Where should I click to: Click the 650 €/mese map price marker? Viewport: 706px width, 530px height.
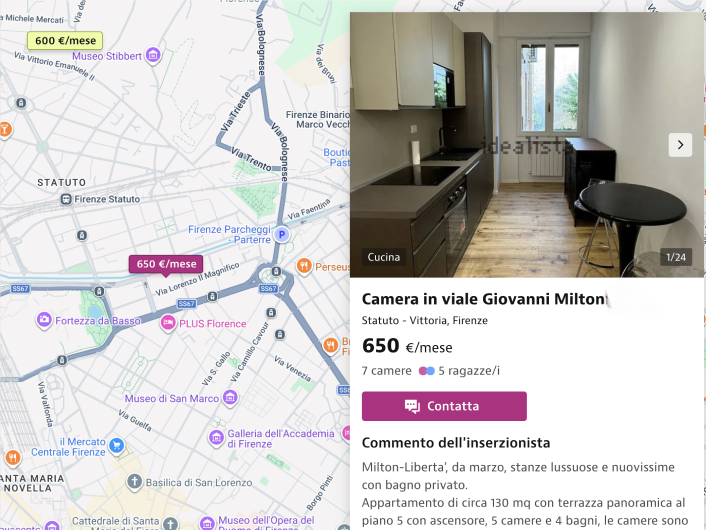(165, 265)
